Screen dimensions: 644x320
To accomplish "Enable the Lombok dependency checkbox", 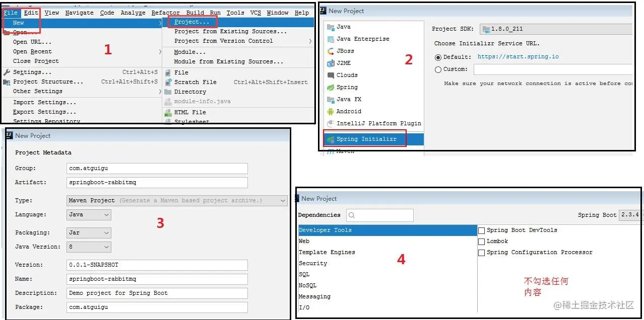I will coord(481,241).
